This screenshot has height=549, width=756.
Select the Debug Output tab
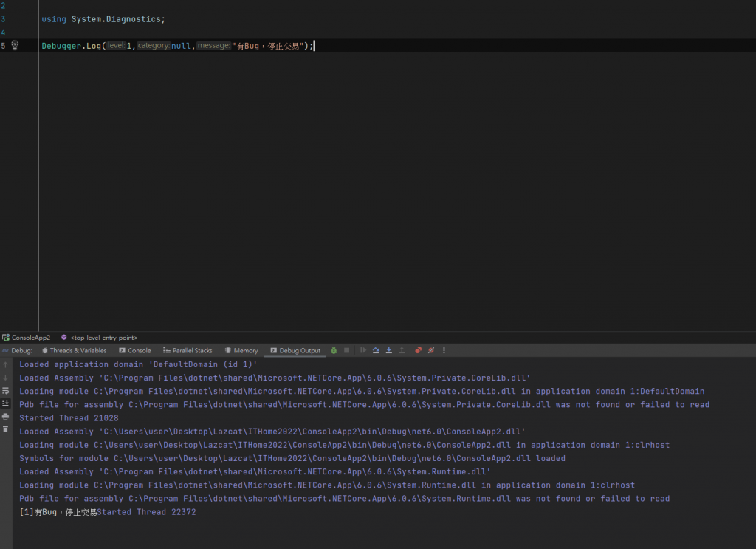(295, 351)
